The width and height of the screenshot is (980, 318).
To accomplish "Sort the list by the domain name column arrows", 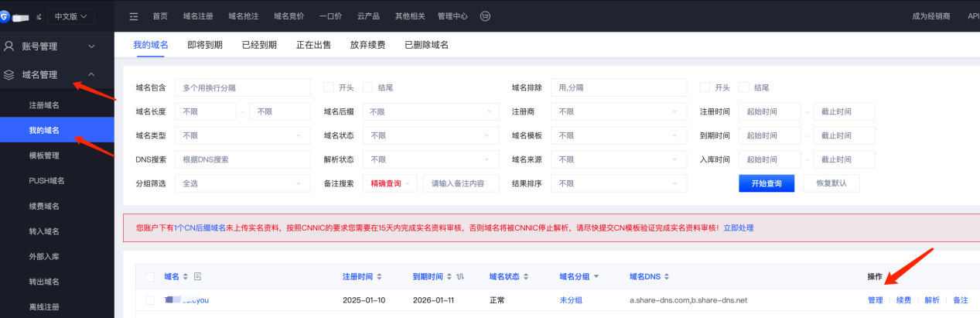I will (186, 276).
